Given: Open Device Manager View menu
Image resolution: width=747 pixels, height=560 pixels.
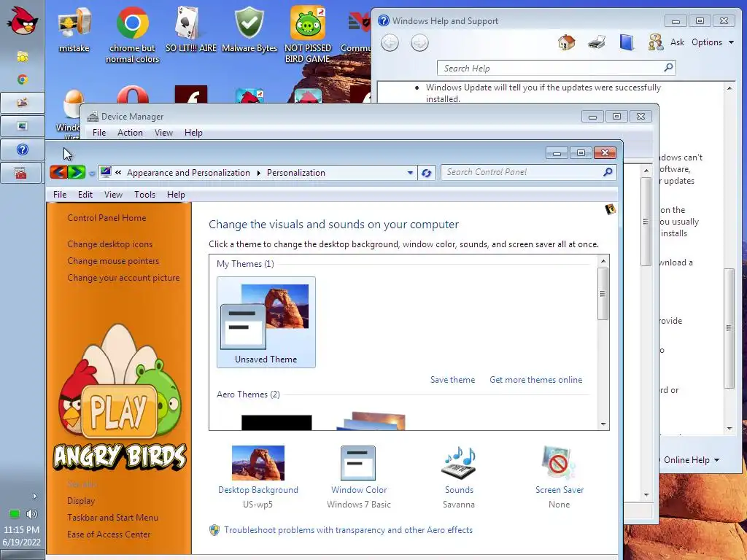Looking at the screenshot, I should tap(163, 133).
